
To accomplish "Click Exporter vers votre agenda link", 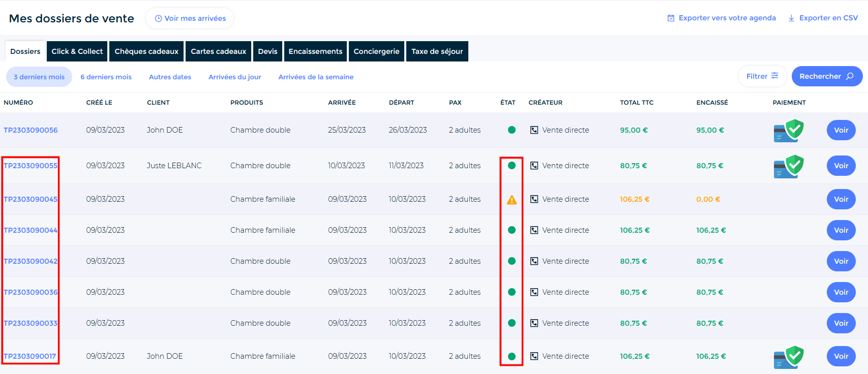I will pyautogui.click(x=722, y=18).
